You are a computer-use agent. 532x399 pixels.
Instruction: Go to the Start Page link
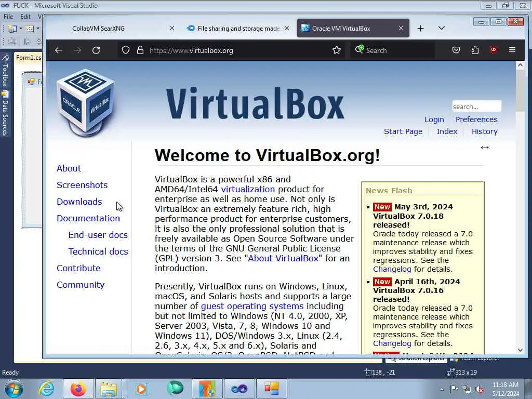403,131
